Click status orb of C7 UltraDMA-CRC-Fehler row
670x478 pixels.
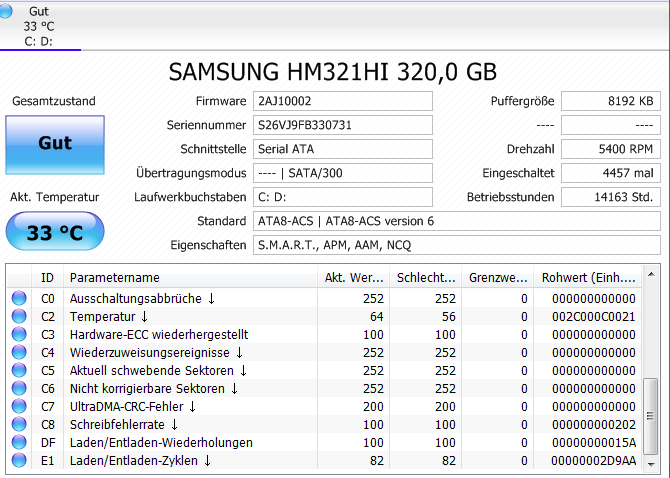pyautogui.click(x=19, y=406)
